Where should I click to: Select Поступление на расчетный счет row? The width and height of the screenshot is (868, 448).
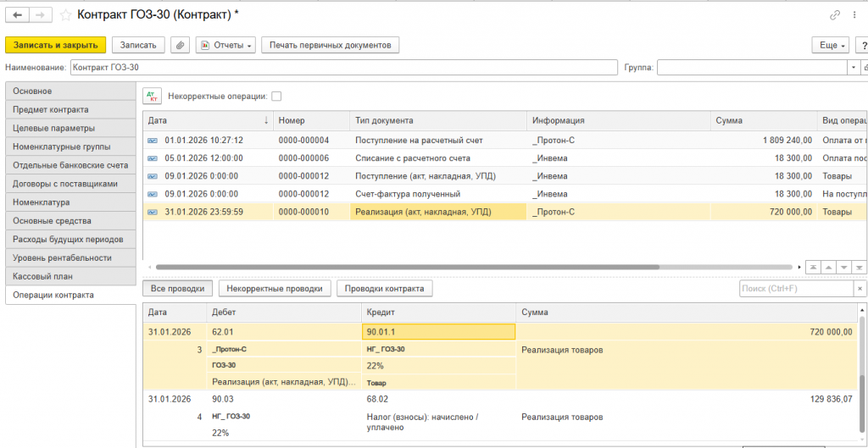505,141
